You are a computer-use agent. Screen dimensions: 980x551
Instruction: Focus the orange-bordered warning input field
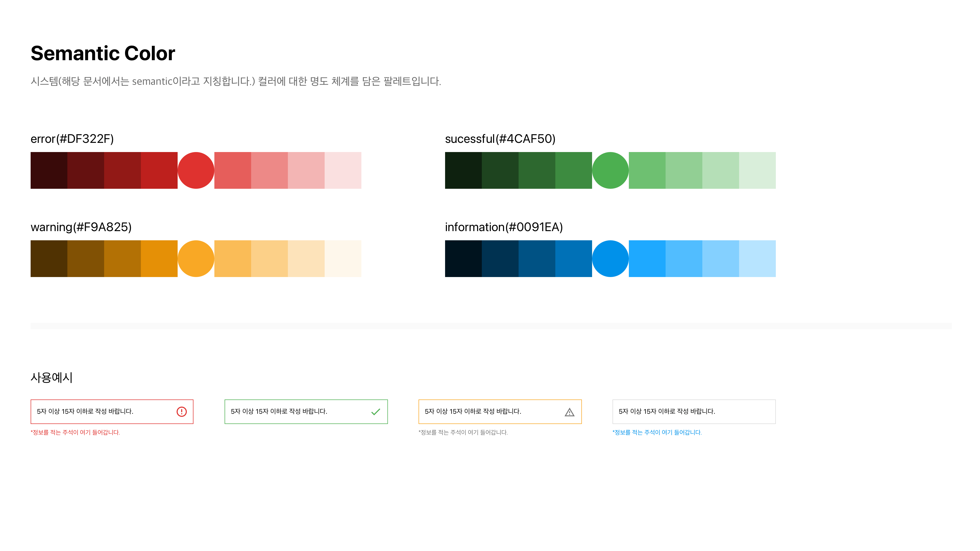pos(500,411)
